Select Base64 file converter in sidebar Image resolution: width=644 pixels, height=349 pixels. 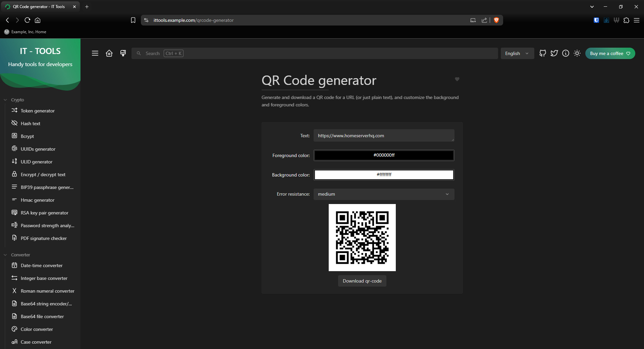tap(42, 316)
